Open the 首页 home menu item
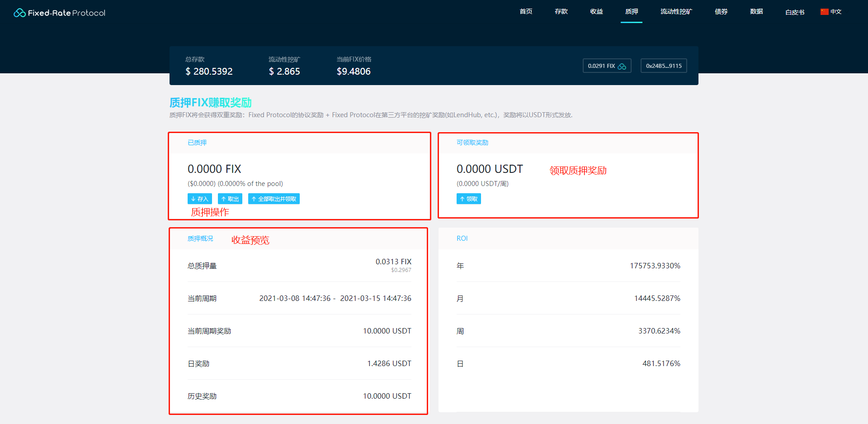Viewport: 868px width, 424px height. (526, 12)
